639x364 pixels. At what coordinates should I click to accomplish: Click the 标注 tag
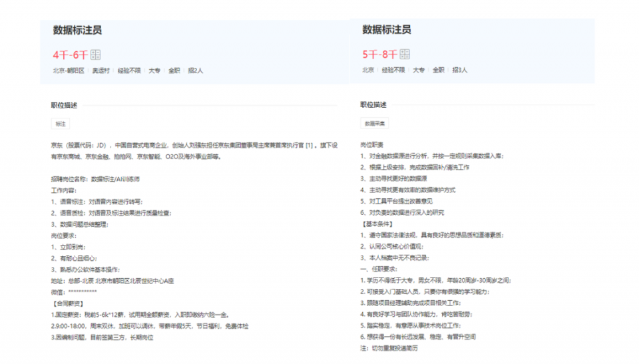61,124
